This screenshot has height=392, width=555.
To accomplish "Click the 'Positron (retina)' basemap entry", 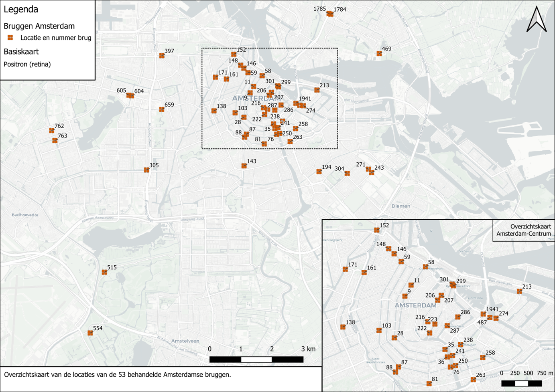I will click(x=27, y=64).
